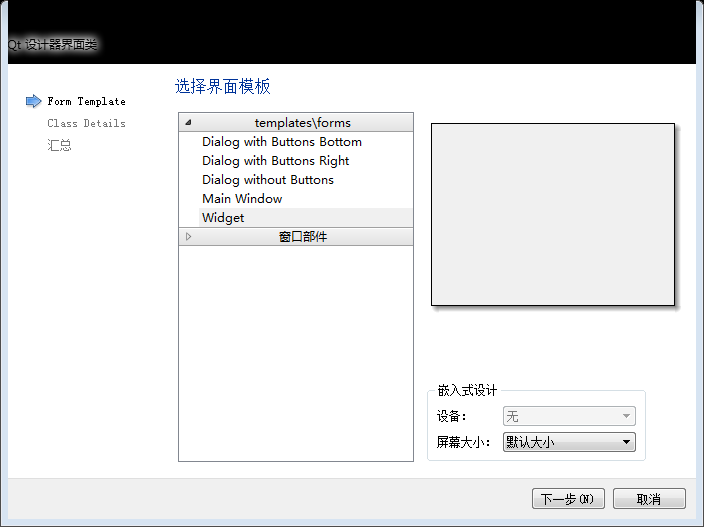Collapse the templates\forms group arrow
The height and width of the screenshot is (527, 704).
pyautogui.click(x=189, y=122)
